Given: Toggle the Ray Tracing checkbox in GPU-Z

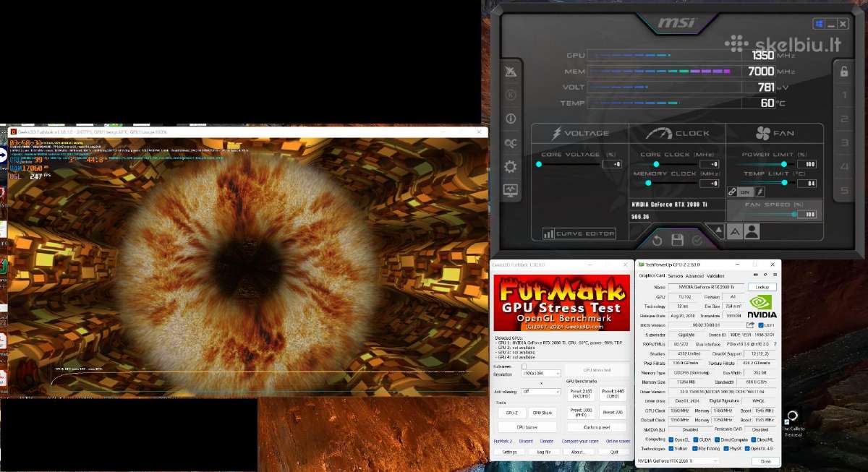Looking at the screenshot, I should [695, 449].
